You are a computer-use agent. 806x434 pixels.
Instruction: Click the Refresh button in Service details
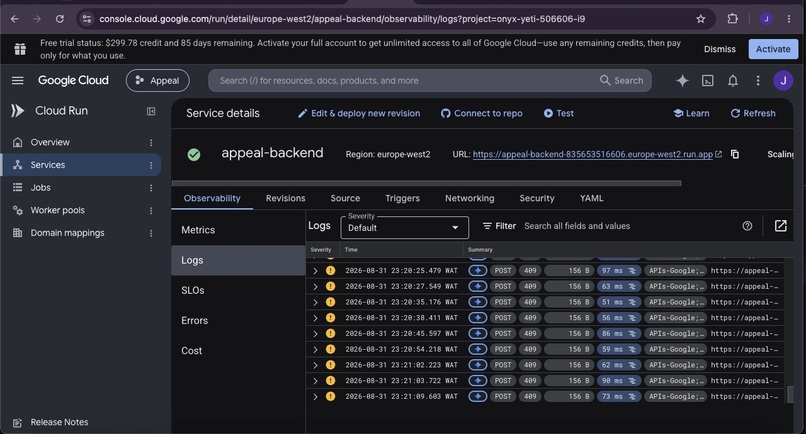point(753,113)
